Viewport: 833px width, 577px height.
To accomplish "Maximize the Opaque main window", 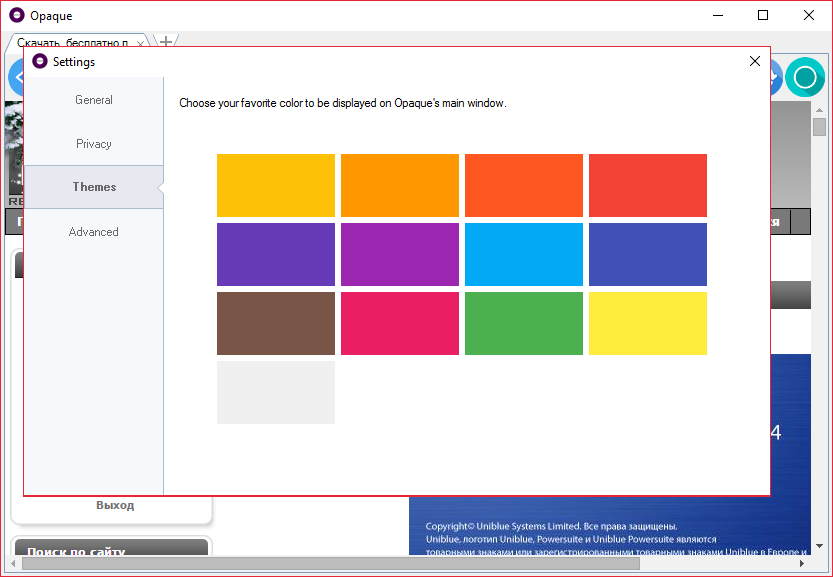I will pos(763,15).
